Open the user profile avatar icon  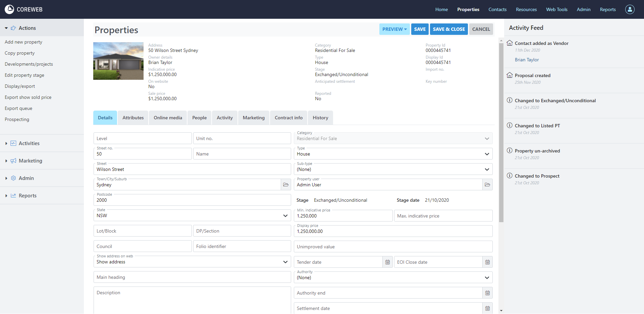point(630,9)
